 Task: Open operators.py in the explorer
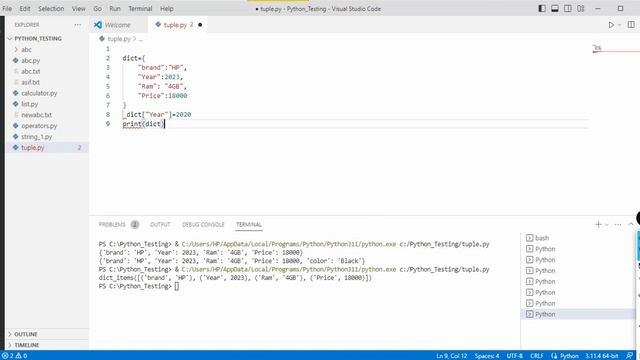pyautogui.click(x=39, y=126)
